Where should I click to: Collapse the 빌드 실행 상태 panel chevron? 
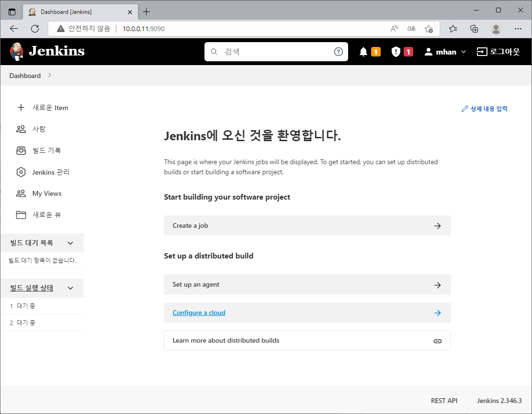point(70,288)
